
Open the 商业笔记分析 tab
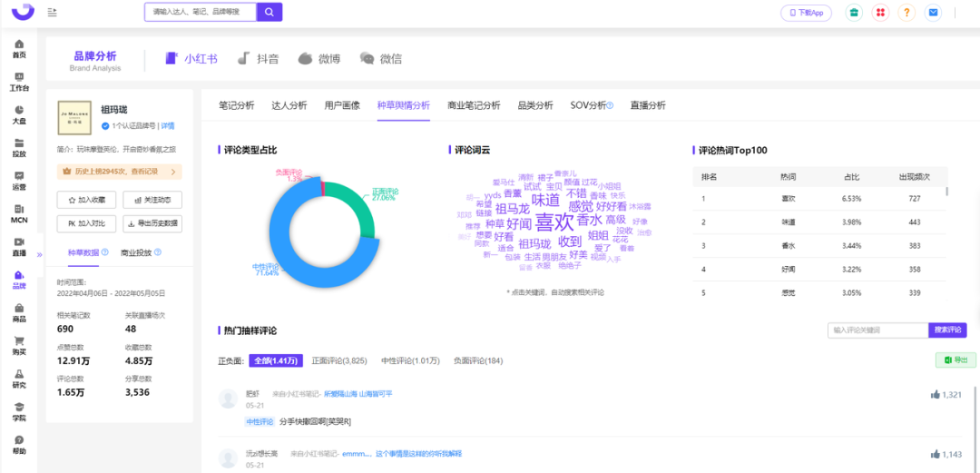click(x=475, y=105)
